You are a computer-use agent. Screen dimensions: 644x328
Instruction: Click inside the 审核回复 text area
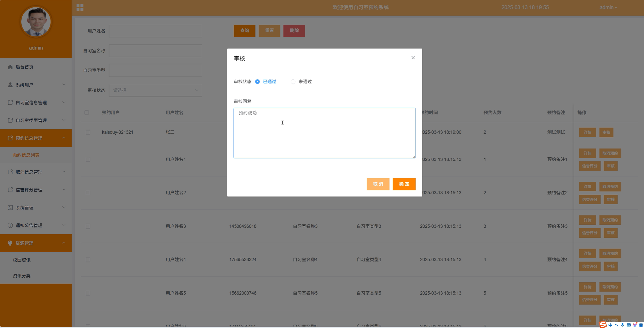(x=324, y=133)
